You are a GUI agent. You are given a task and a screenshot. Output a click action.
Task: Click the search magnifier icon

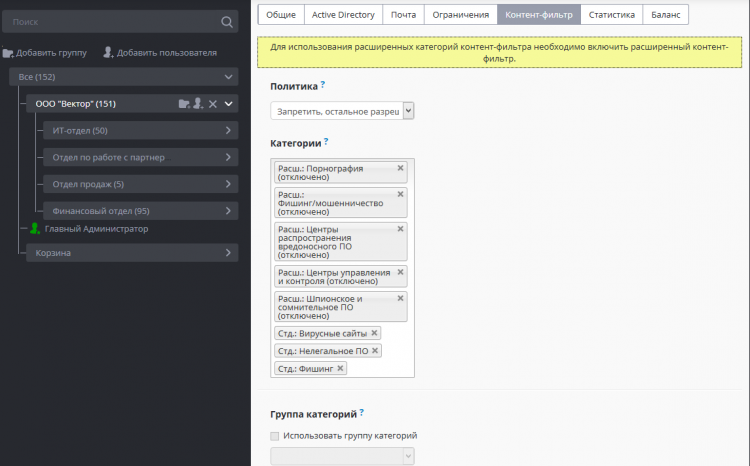(226, 22)
